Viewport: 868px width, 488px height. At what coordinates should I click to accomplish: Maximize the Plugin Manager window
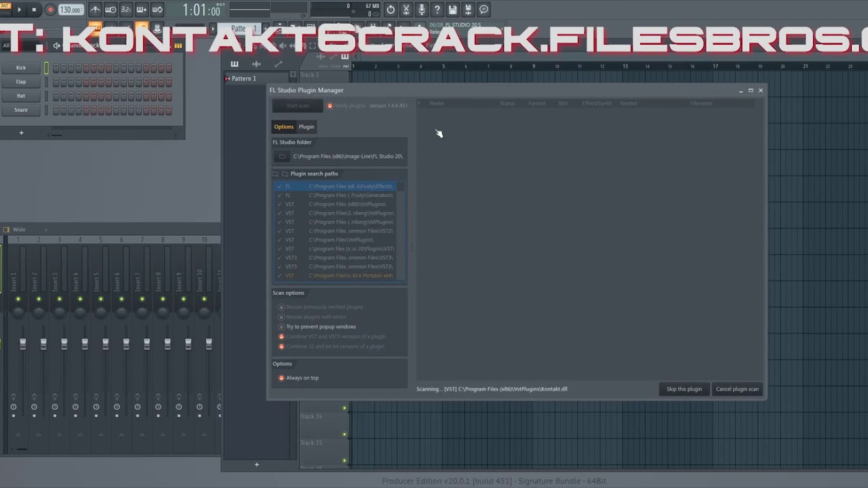pos(751,90)
